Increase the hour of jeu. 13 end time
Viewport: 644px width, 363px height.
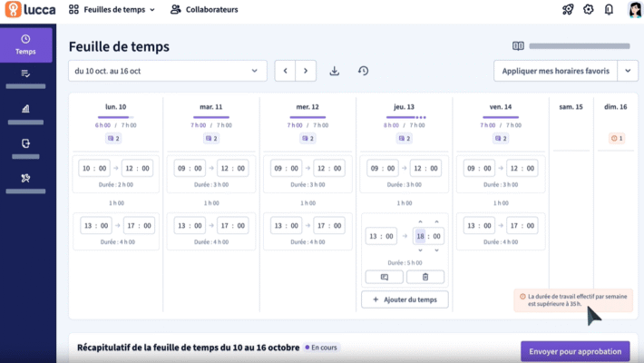(x=420, y=222)
